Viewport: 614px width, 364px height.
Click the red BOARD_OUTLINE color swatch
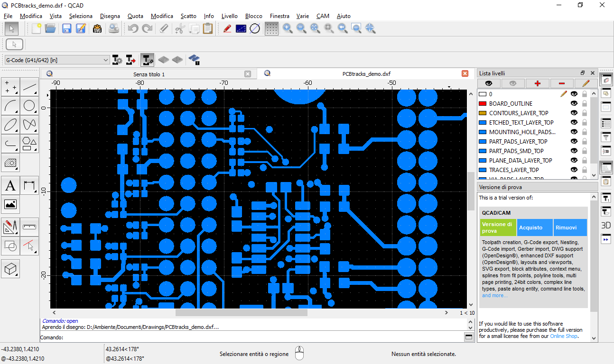click(483, 103)
